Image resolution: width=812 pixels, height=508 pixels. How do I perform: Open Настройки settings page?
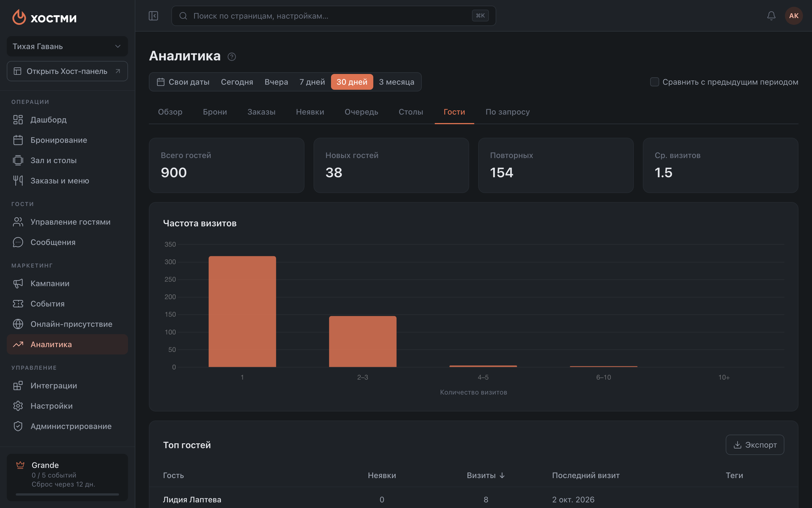[x=67, y=406]
